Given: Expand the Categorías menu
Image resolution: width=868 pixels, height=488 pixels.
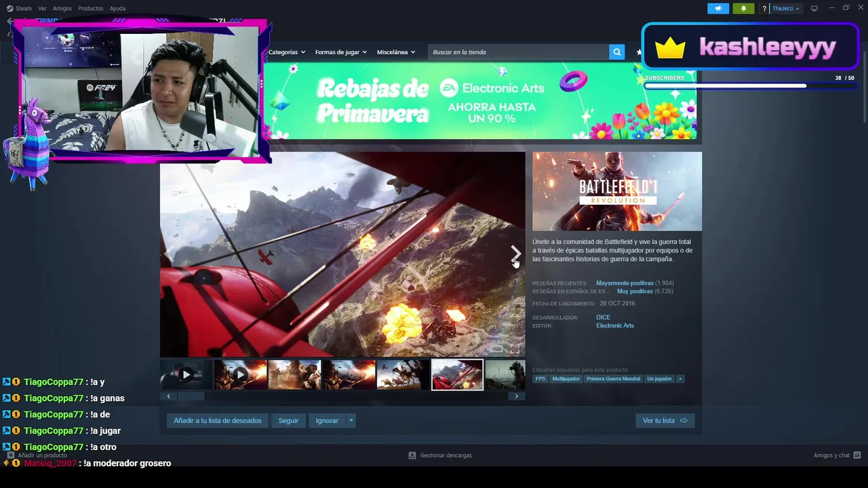Looking at the screenshot, I should [x=287, y=52].
